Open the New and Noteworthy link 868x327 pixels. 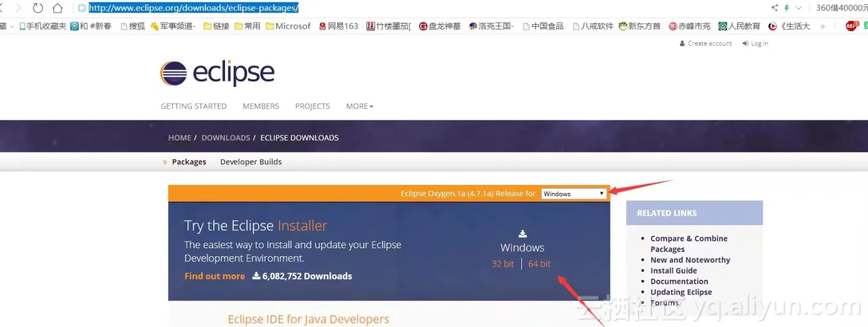[690, 260]
